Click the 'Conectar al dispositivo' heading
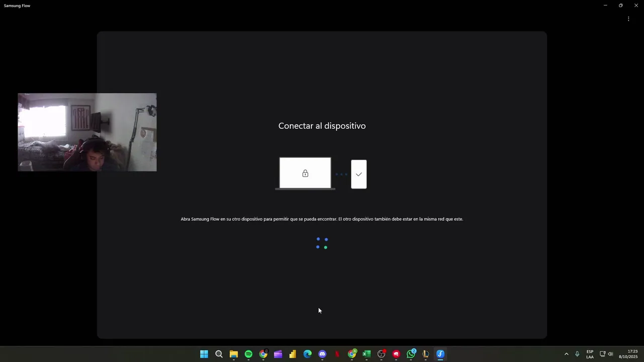Viewport: 644px width, 362px height. (x=322, y=126)
